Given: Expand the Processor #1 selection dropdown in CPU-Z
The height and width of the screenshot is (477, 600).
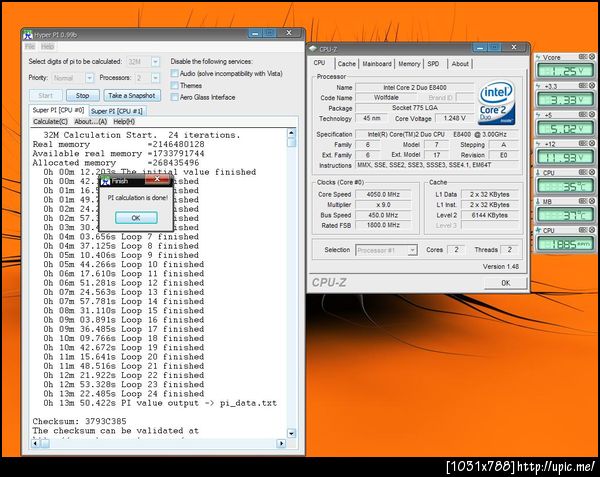Looking at the screenshot, I should [412, 250].
